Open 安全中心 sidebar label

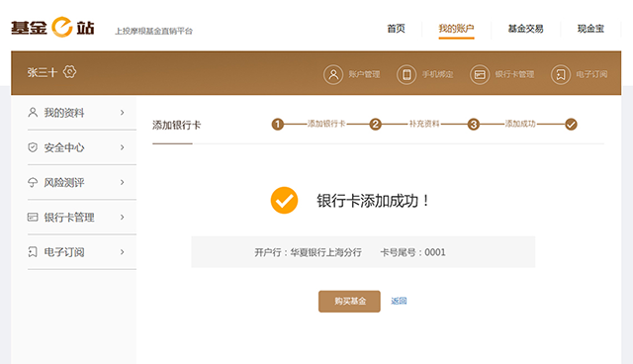pos(64,147)
